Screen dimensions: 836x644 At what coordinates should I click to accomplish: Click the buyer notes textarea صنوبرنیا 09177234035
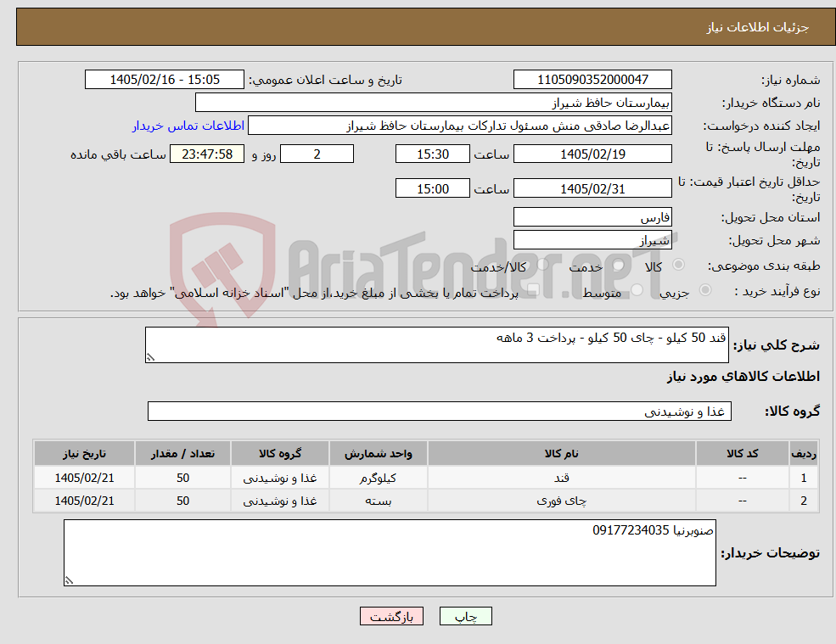[390, 553]
